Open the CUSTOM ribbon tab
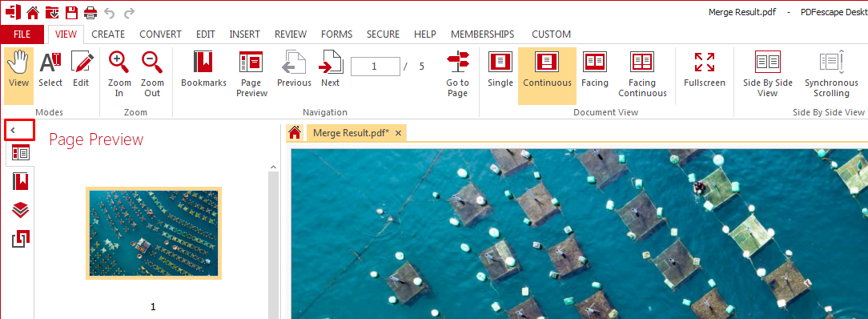Viewport: 868px width, 319px height. [552, 34]
